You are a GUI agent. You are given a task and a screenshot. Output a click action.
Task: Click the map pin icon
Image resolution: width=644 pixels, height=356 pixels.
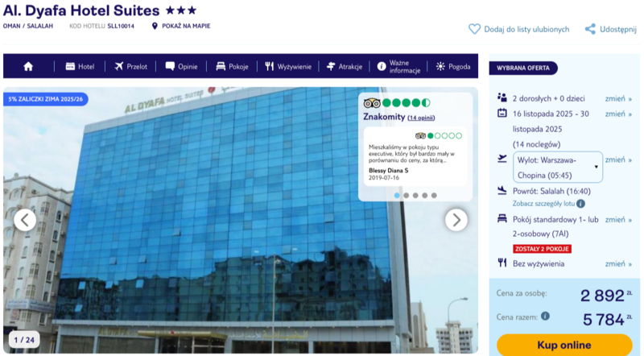click(155, 26)
